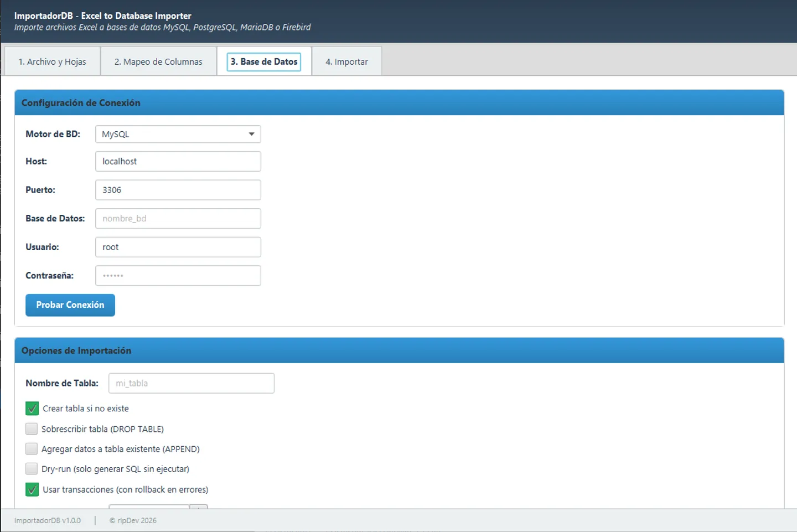Select the Puerto field showing 3306
The width and height of the screenshot is (797, 532).
[178, 190]
